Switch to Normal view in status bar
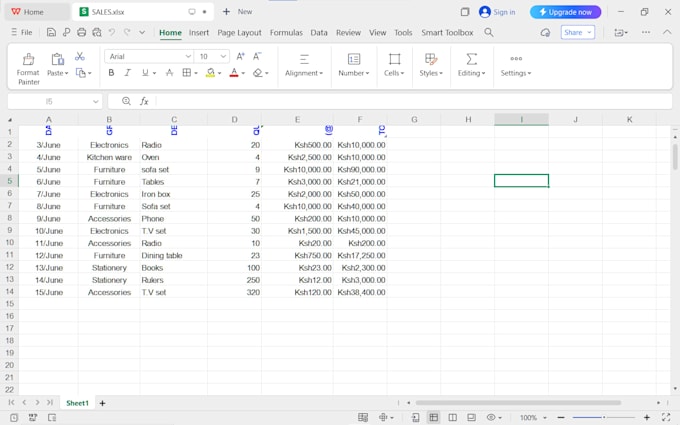The image size is (680, 425). click(433, 417)
